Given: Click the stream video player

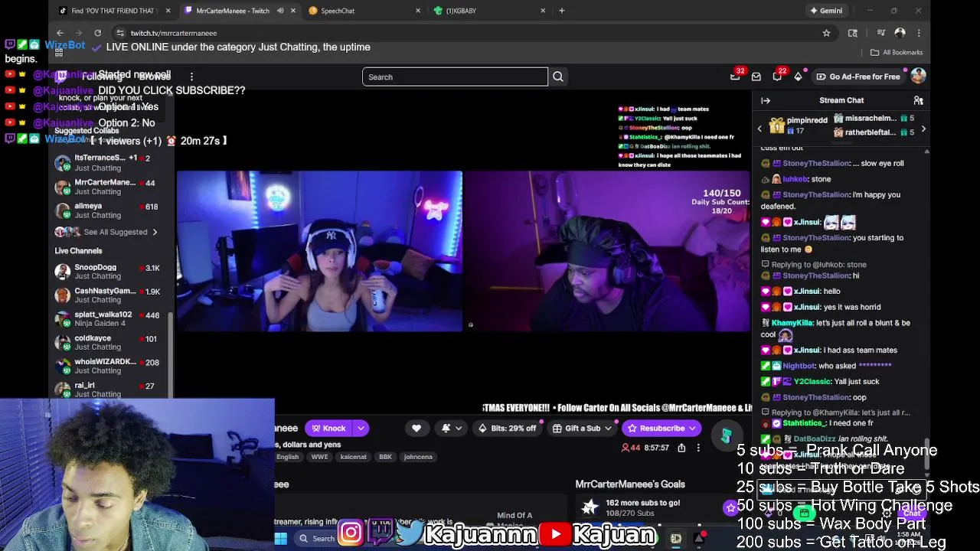Looking at the screenshot, I should [x=463, y=251].
